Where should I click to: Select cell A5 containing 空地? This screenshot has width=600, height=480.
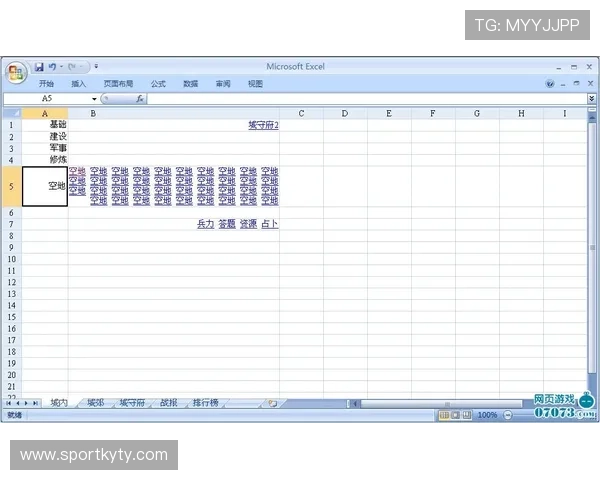tap(45, 186)
